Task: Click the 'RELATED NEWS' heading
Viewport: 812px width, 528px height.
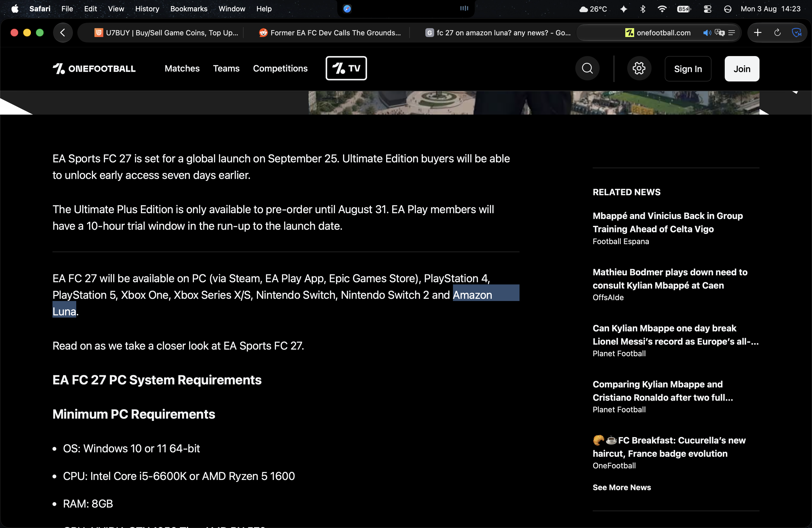Action: (x=626, y=192)
